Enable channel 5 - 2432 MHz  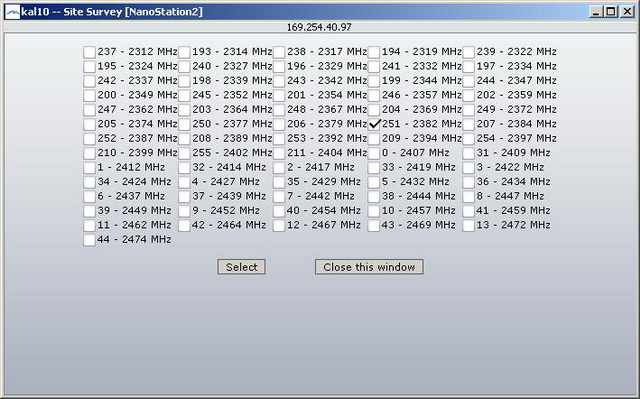[373, 182]
